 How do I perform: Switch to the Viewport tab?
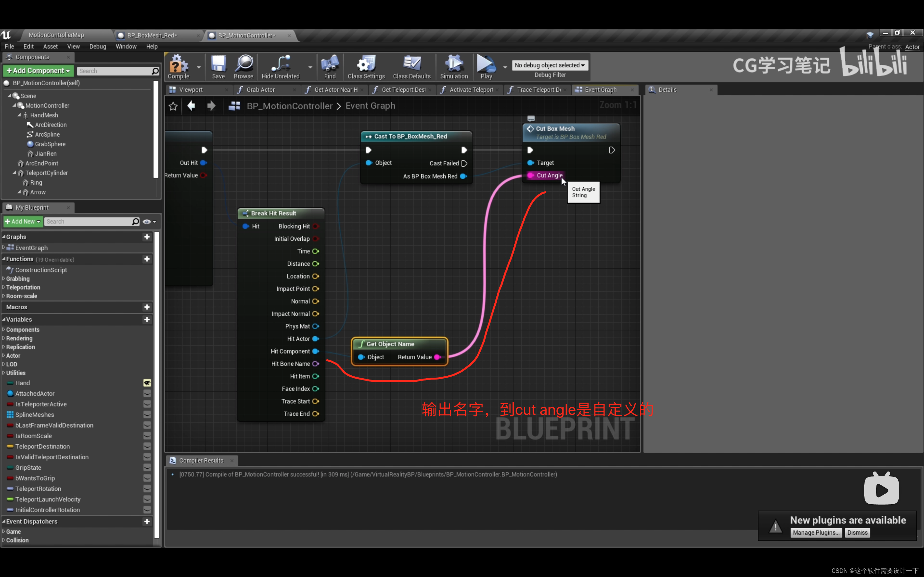point(191,90)
